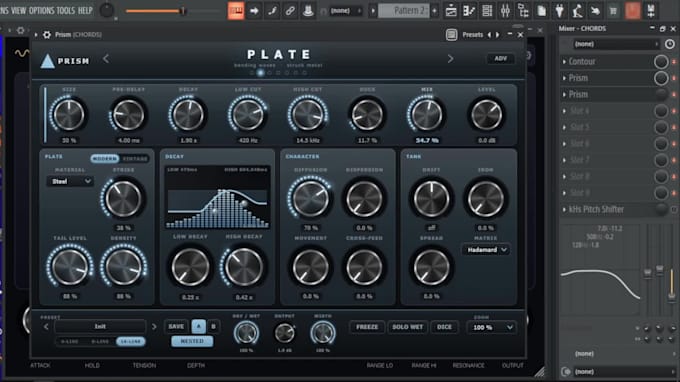
Task: Select Modern plate mode
Action: point(105,159)
